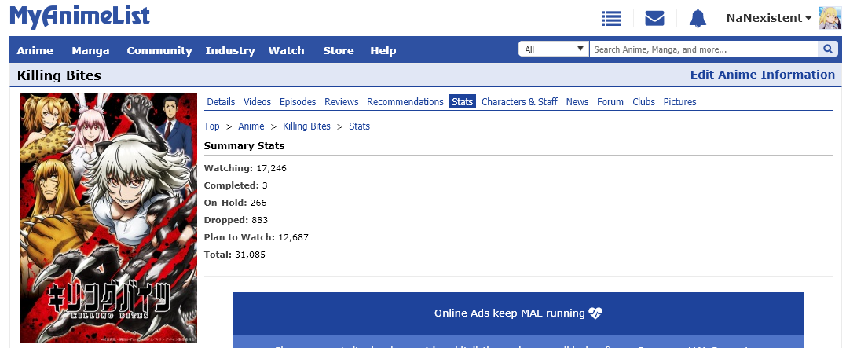The image size is (868, 348).
Task: Switch to the Characters & Staff tab
Action: (x=519, y=102)
